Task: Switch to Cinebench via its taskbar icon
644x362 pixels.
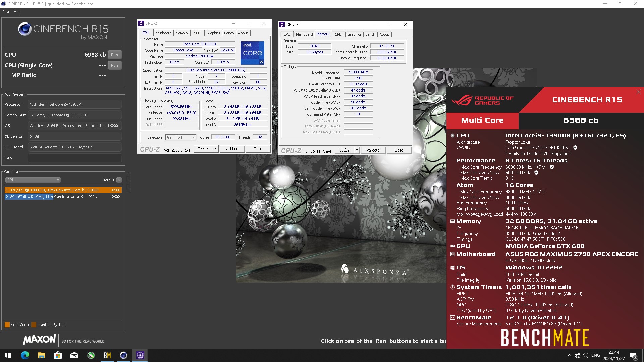Action: tap(123, 355)
